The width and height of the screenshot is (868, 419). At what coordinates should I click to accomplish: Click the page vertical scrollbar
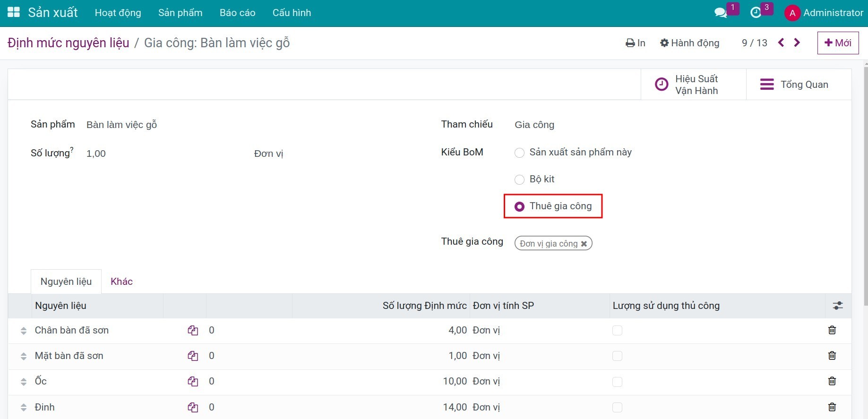click(x=866, y=186)
